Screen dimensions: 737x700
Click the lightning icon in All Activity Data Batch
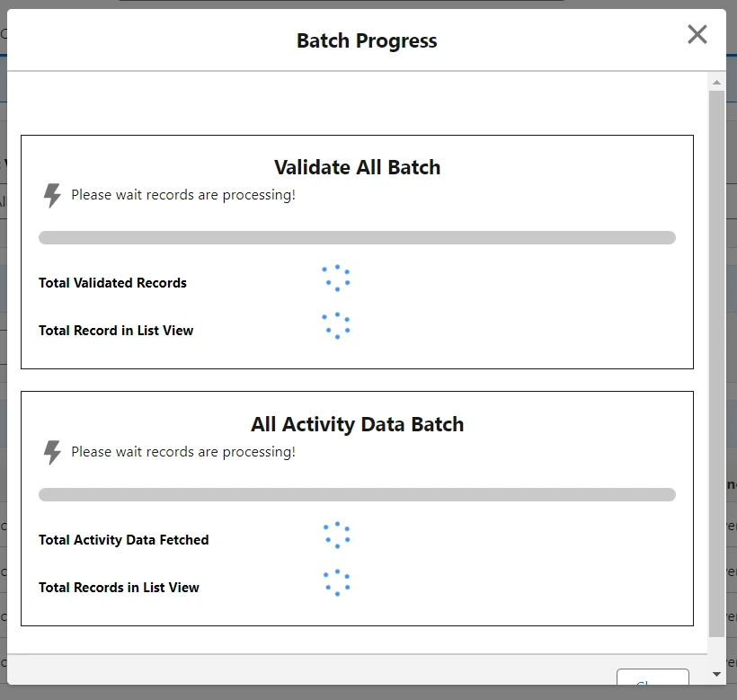click(x=51, y=452)
